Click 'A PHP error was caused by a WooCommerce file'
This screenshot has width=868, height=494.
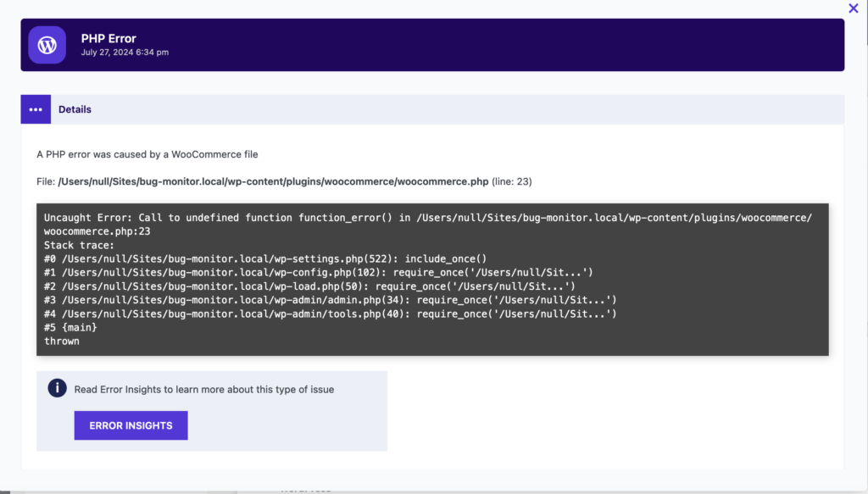tap(147, 154)
